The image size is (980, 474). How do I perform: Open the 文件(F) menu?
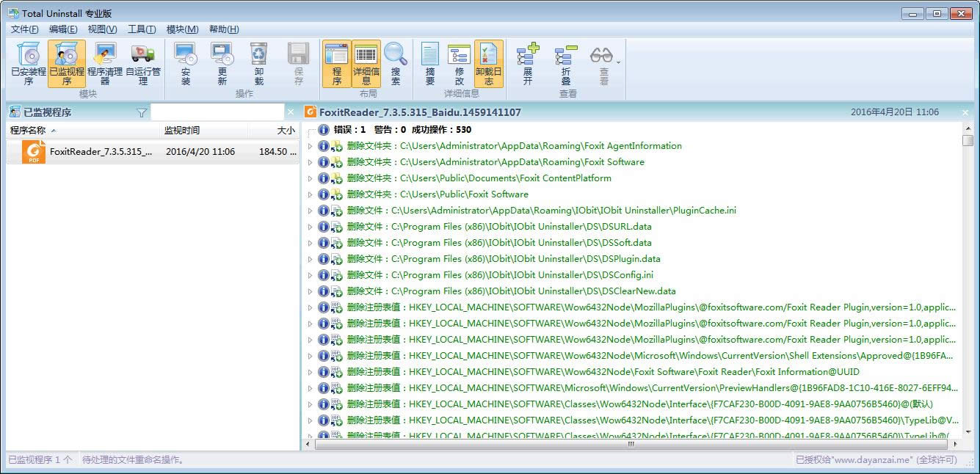[24, 29]
